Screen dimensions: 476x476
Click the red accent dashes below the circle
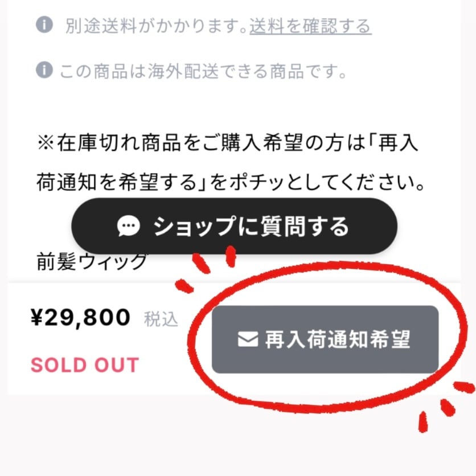click(444, 407)
